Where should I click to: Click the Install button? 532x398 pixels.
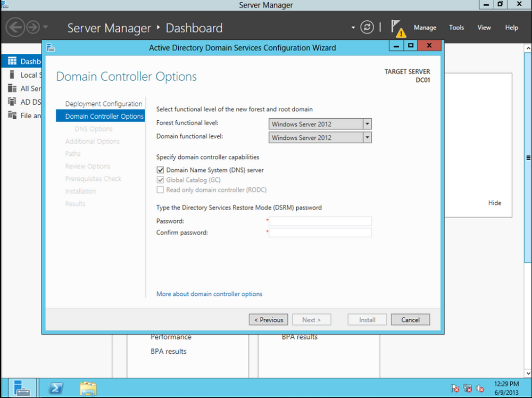(x=367, y=320)
